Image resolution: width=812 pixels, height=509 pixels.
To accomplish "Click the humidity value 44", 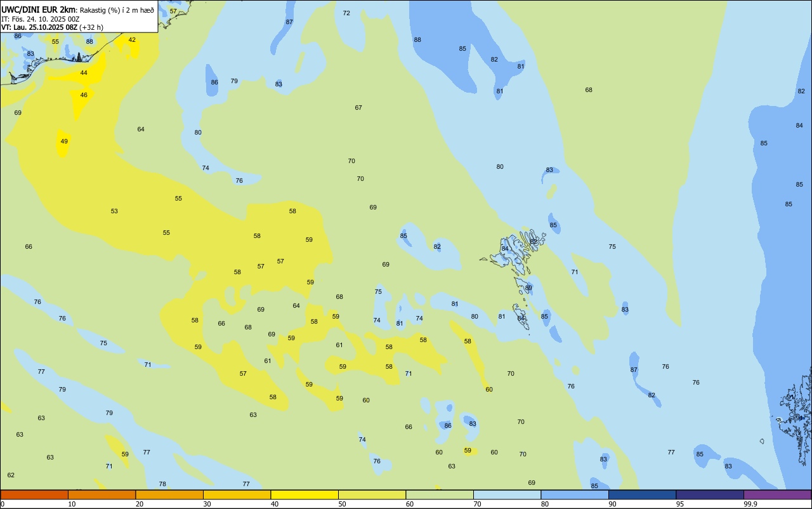I will pos(84,73).
